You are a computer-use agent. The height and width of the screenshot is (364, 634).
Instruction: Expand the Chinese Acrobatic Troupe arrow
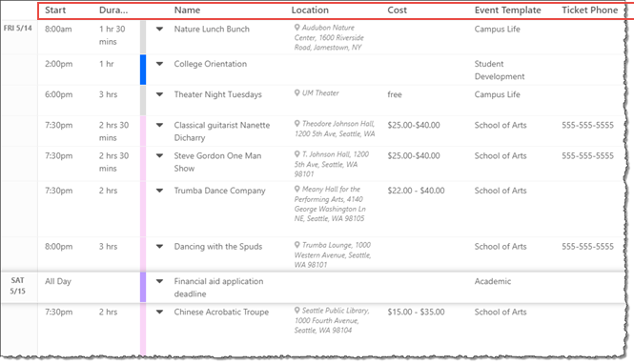(x=160, y=312)
